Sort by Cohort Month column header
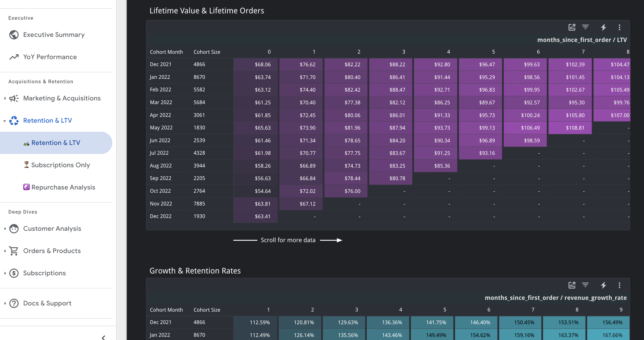This screenshot has width=644, height=340. coord(166,52)
